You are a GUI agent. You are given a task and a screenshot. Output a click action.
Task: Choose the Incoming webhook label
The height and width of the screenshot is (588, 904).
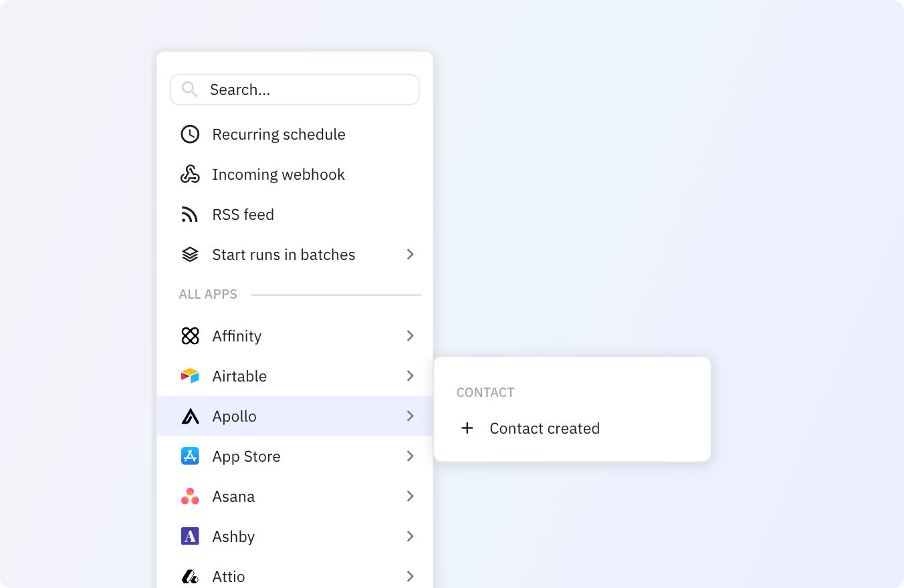click(278, 174)
